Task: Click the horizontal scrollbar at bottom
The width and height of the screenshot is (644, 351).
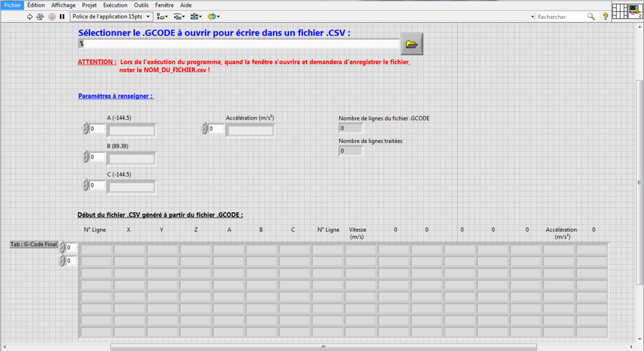Action: pos(323,347)
